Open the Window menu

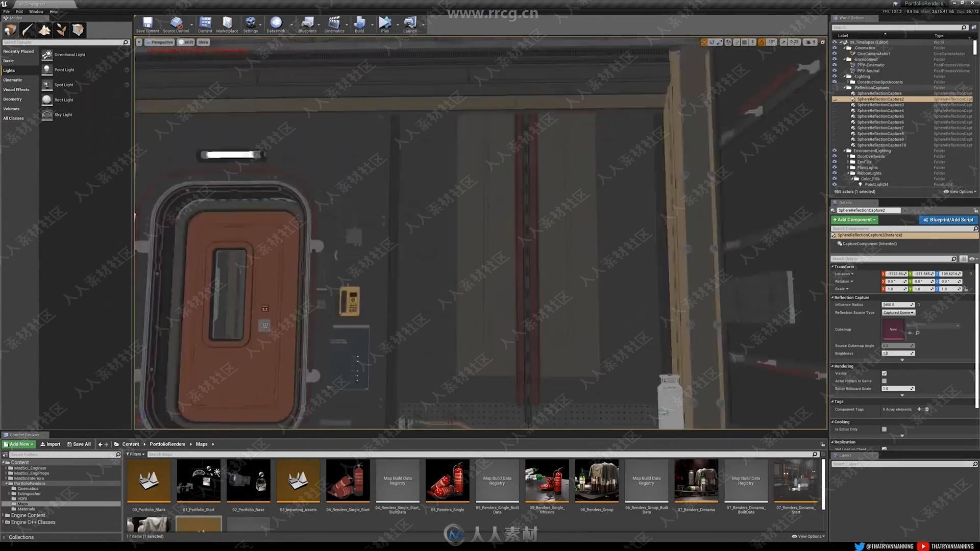36,11
